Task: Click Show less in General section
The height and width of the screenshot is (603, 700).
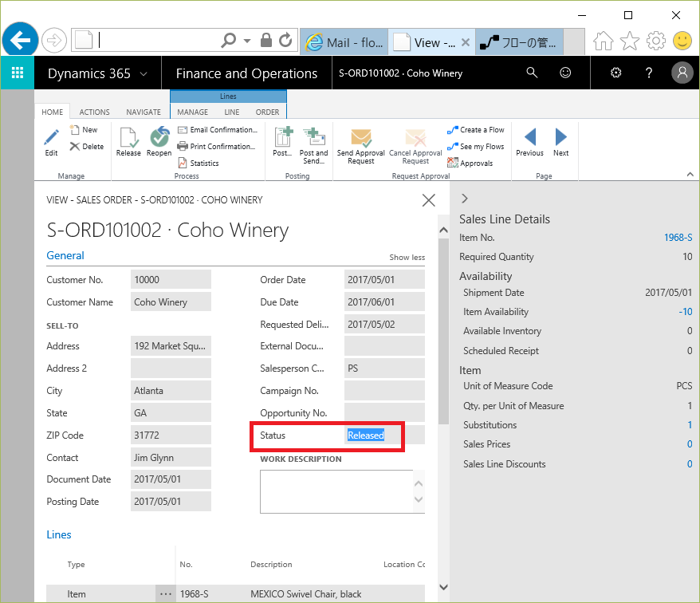Action: (407, 258)
